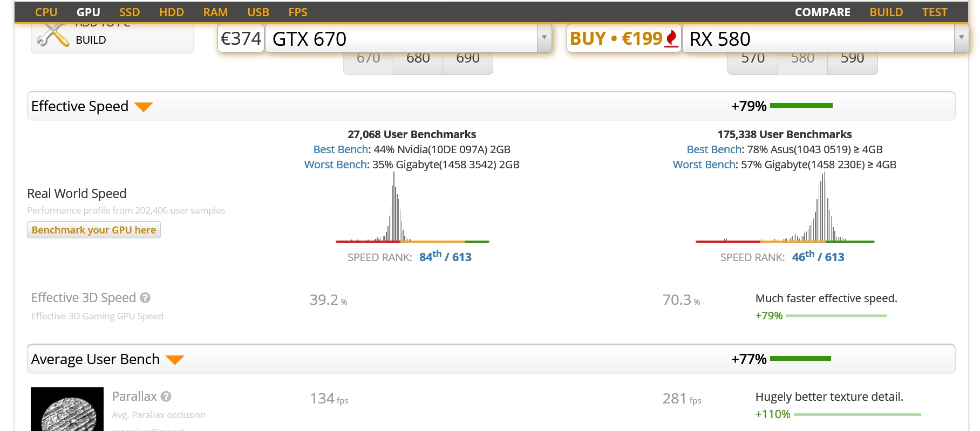Open the CPU category tab
Image resolution: width=980 pixels, height=431 pixels.
(46, 12)
